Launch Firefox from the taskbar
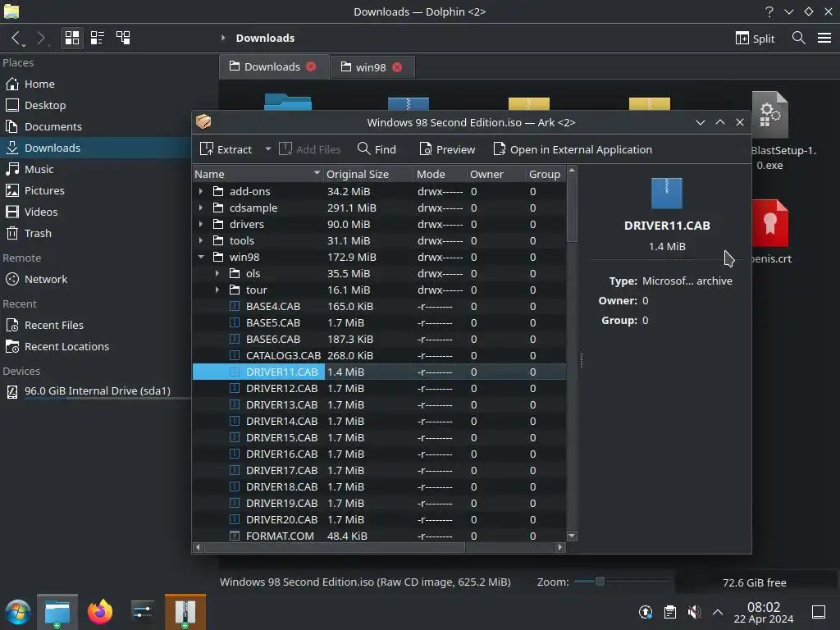The width and height of the screenshot is (840, 630). [99, 612]
